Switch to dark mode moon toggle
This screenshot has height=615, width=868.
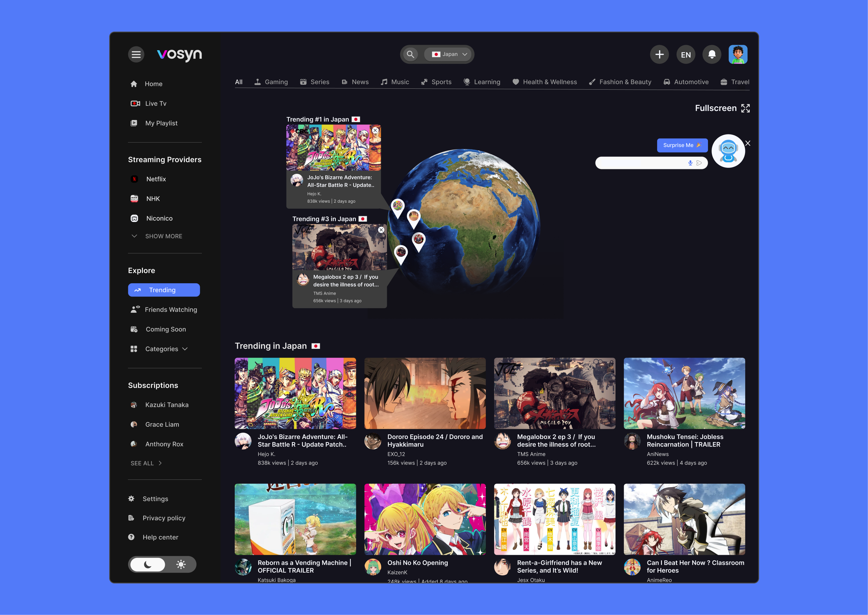click(x=148, y=565)
